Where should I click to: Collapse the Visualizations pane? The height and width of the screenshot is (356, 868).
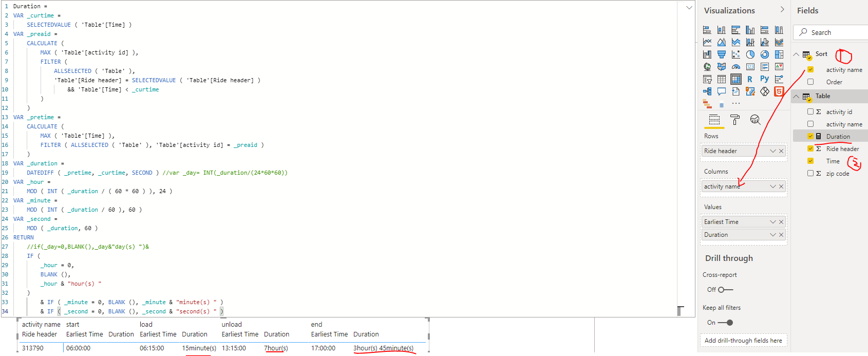tap(782, 10)
